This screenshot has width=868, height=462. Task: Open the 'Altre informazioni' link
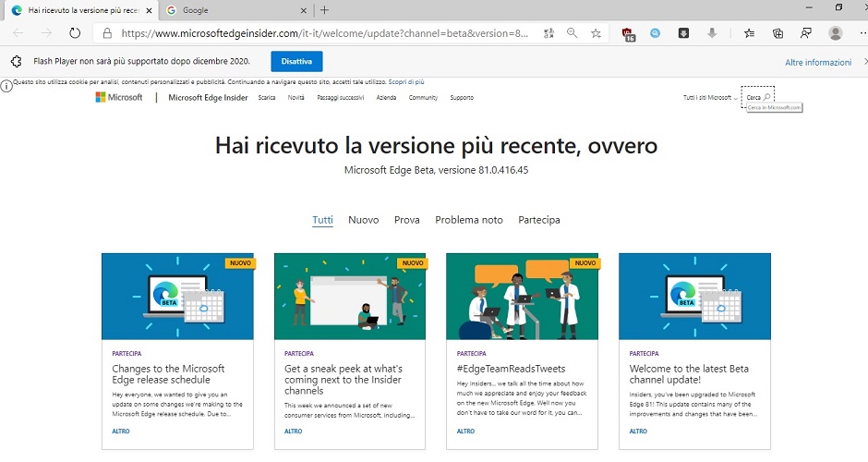(x=818, y=63)
